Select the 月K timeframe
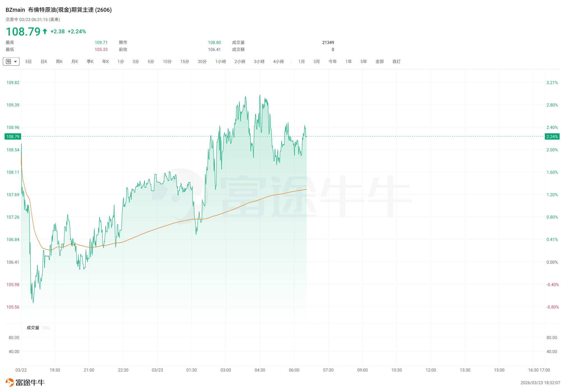The image size is (566, 392). [x=75, y=62]
